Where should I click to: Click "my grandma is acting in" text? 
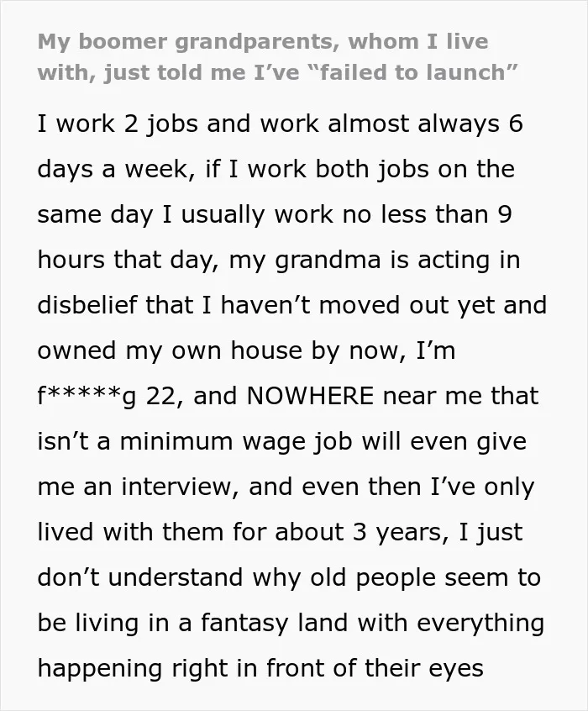coord(375,261)
